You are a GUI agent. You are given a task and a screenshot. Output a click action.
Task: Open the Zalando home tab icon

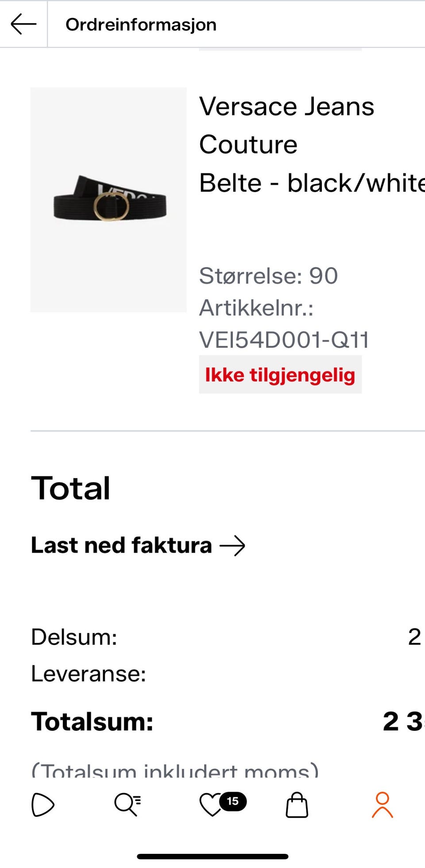pyautogui.click(x=43, y=804)
